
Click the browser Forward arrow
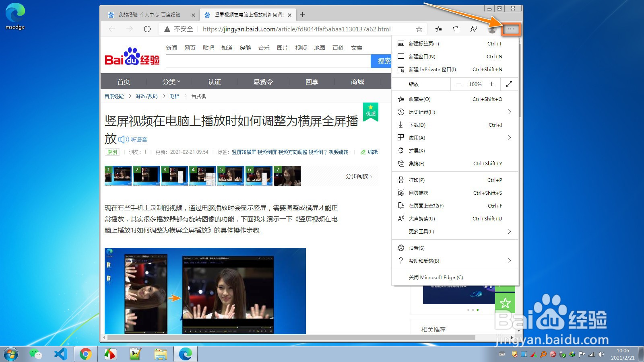click(129, 29)
